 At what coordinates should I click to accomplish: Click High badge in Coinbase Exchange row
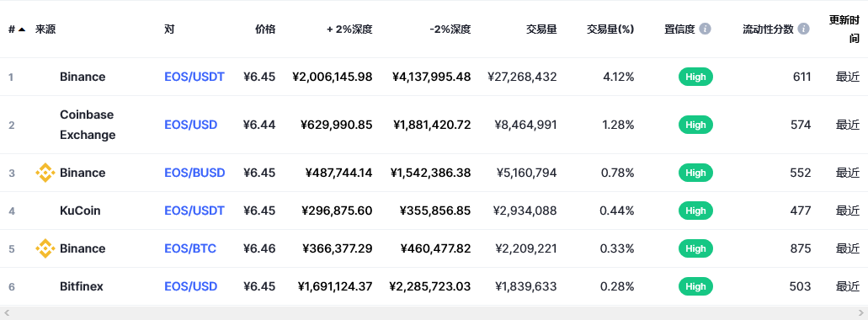(x=695, y=125)
